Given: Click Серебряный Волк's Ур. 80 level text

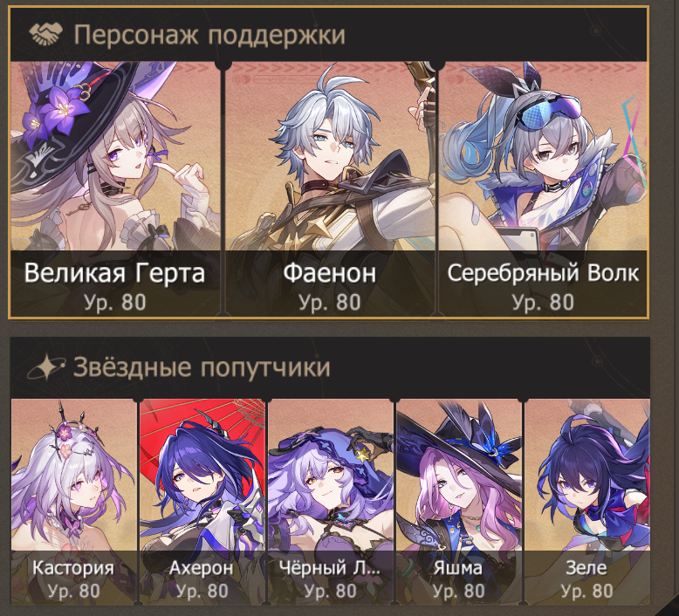Looking at the screenshot, I should point(543,302).
